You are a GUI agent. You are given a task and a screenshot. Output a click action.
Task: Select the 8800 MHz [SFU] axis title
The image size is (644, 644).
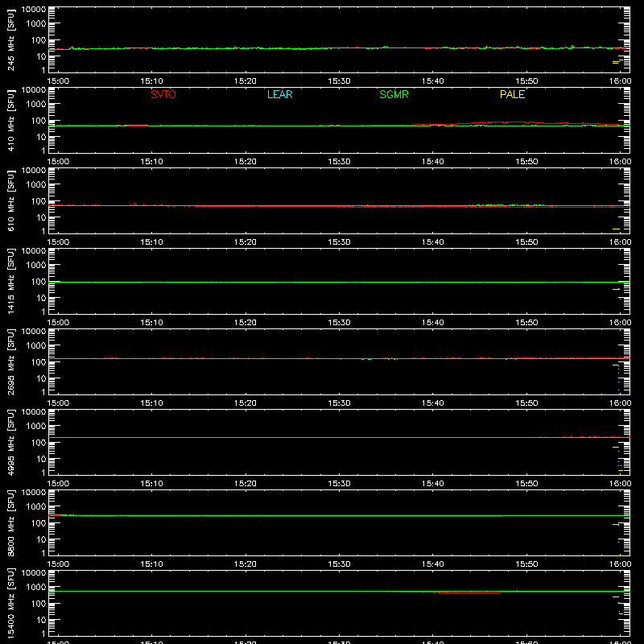pos(10,522)
